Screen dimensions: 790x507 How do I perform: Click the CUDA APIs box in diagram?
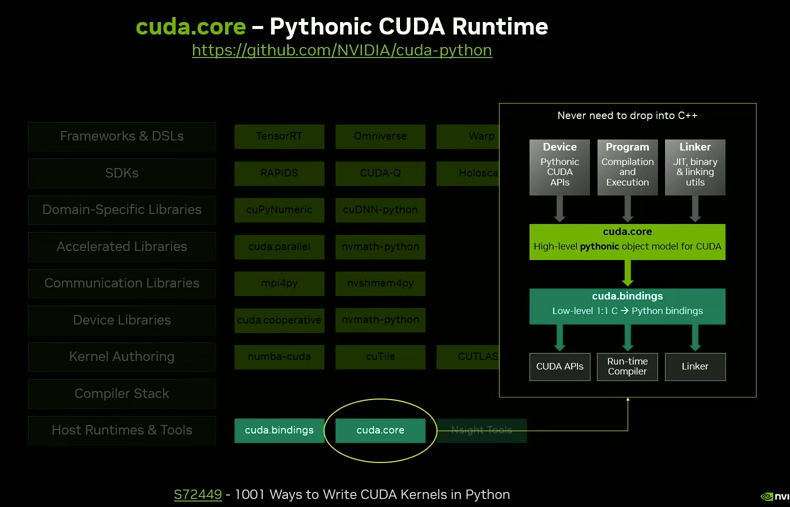pyautogui.click(x=560, y=367)
